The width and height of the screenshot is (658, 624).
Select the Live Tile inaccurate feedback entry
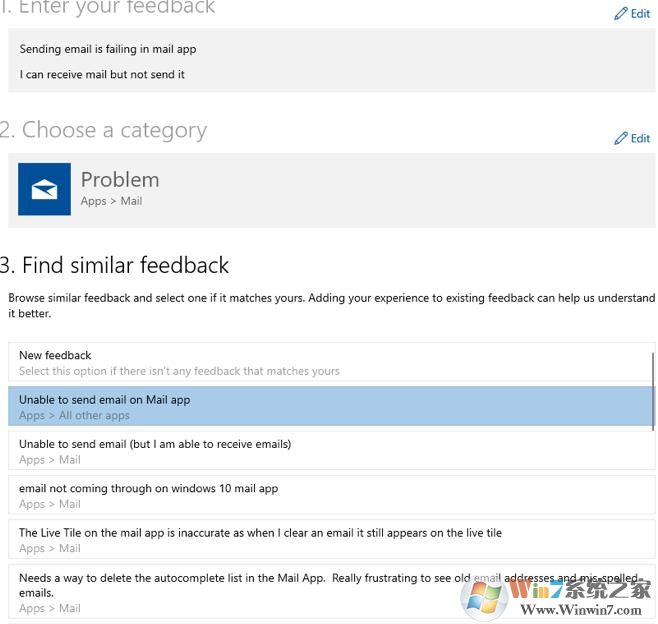pos(260,533)
